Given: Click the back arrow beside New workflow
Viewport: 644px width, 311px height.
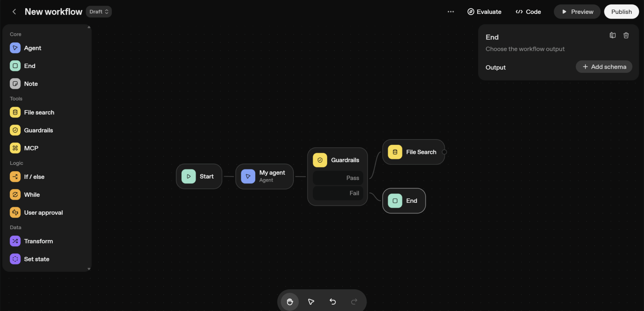Looking at the screenshot, I should point(14,12).
